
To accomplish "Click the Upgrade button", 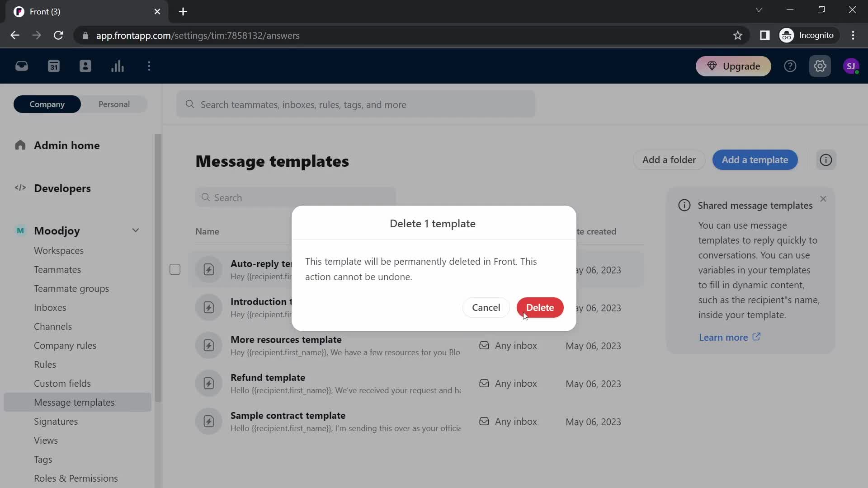I will click(x=733, y=66).
